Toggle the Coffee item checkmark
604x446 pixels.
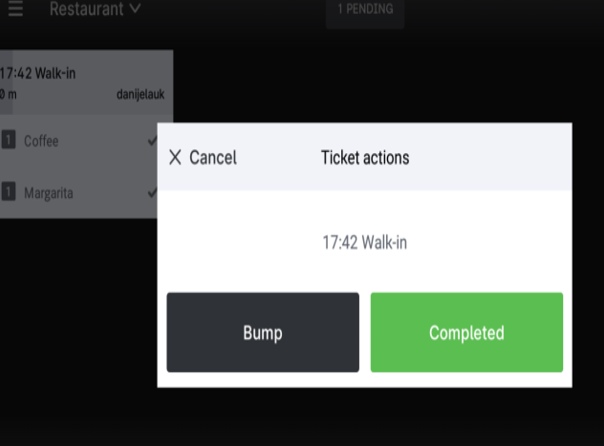[151, 141]
